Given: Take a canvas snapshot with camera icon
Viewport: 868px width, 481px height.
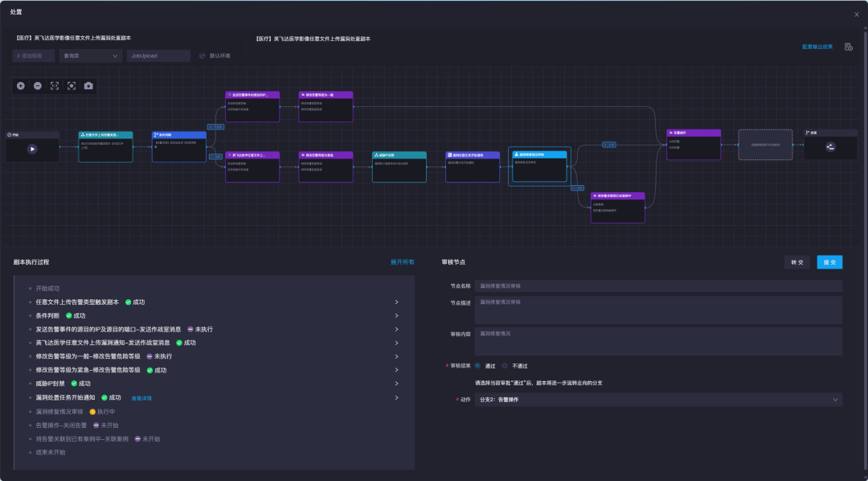Looking at the screenshot, I should pyautogui.click(x=88, y=86).
